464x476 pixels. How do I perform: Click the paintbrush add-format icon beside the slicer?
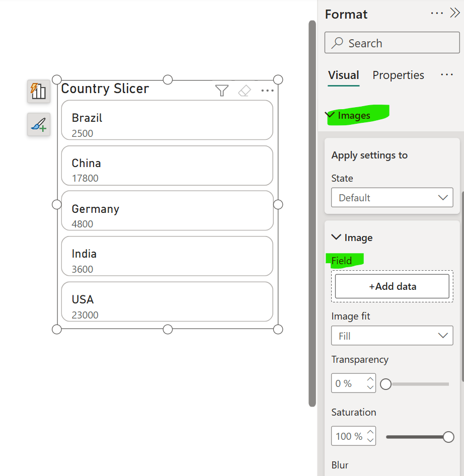[38, 124]
